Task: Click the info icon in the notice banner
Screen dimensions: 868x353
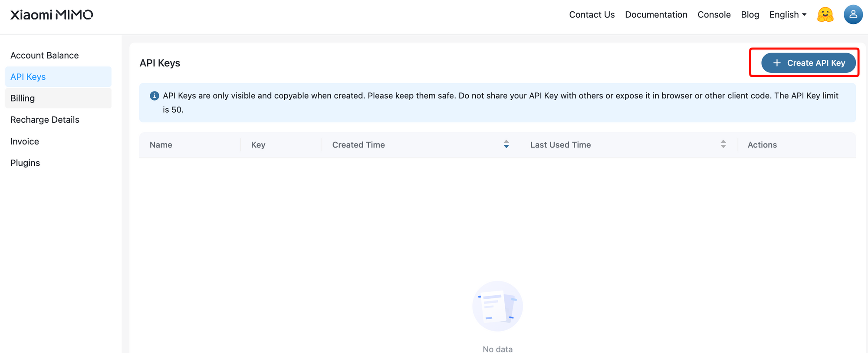Action: (154, 96)
